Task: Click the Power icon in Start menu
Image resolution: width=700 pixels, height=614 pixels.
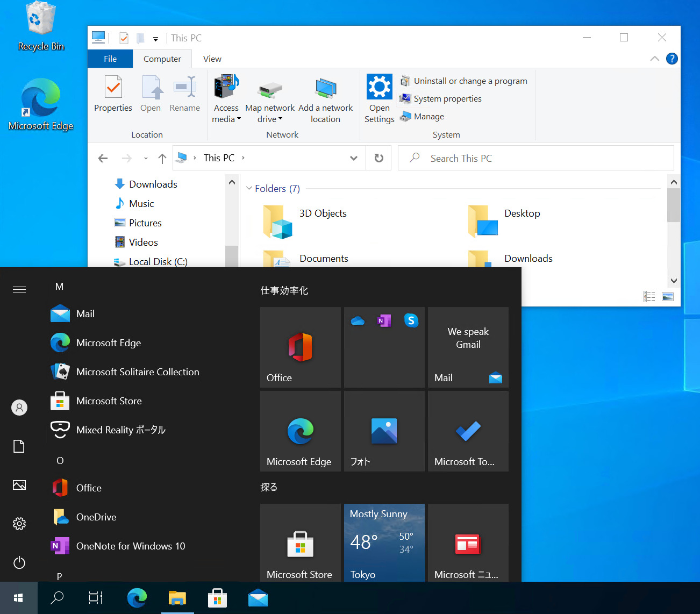Action: 19,562
